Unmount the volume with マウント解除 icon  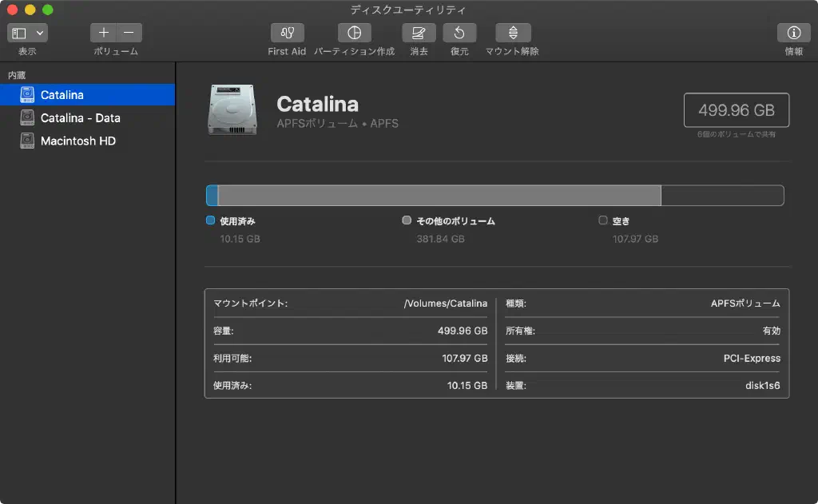point(513,33)
